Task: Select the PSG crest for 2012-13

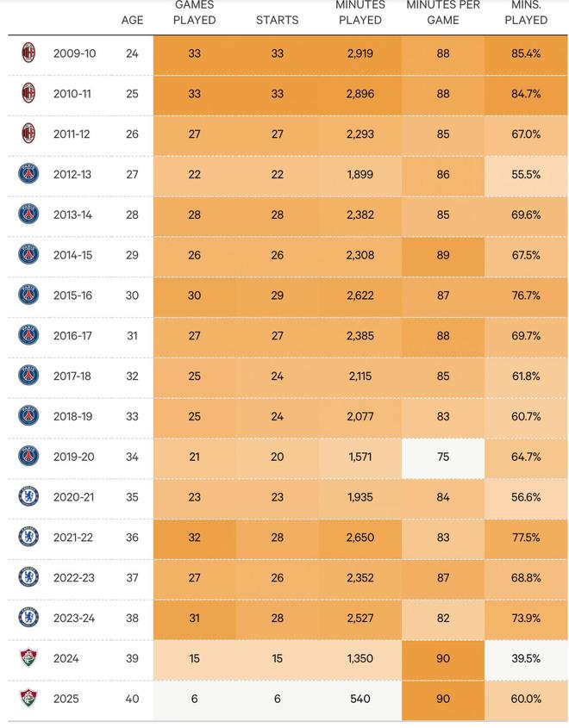Action: [x=28, y=174]
